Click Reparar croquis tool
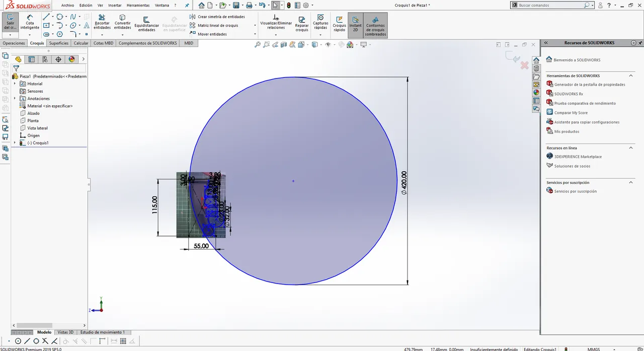Screen dimensions: 644x351 tap(302, 24)
